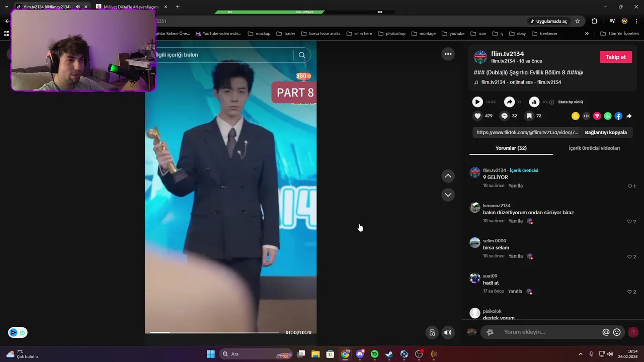Screen dimensions: 644x362
Task: Share video to WhatsApp
Action: [608, 116]
